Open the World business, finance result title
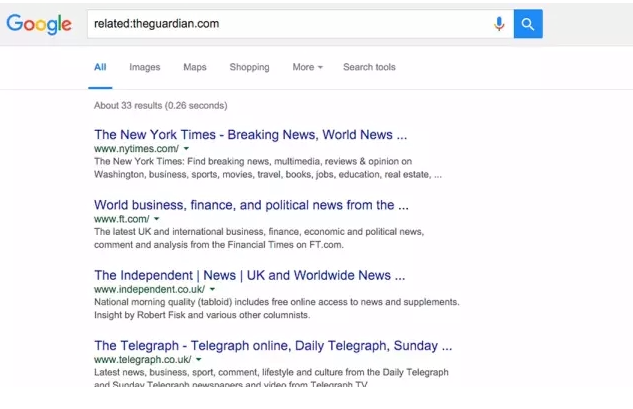Viewport: 633px width, 409px height. [251, 205]
